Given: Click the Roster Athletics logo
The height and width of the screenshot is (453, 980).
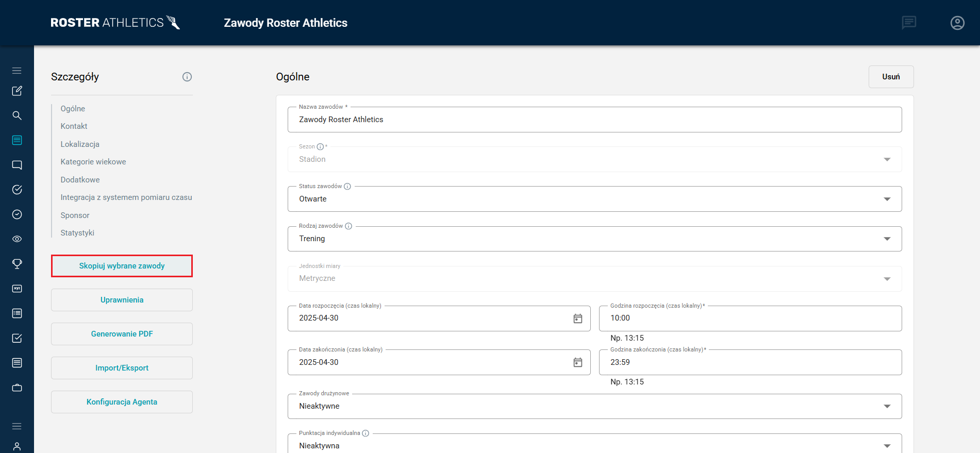Looking at the screenshot, I should coord(115,23).
